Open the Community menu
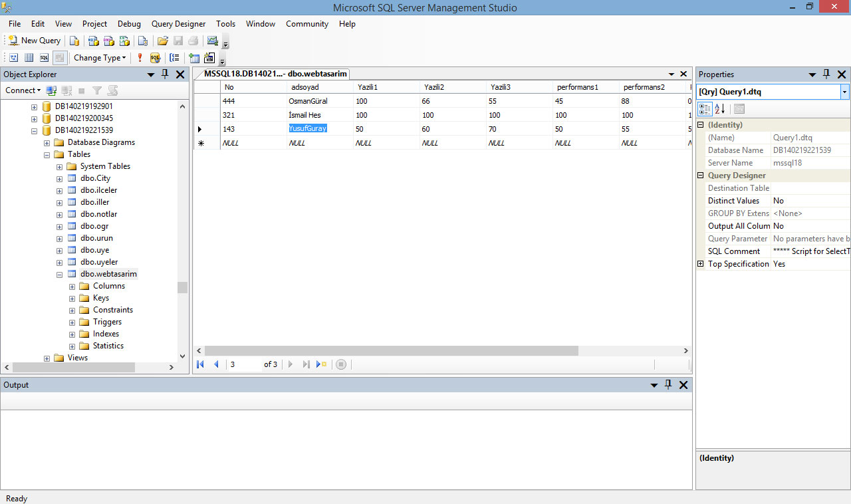Screen dimensions: 851x504 point(307,24)
